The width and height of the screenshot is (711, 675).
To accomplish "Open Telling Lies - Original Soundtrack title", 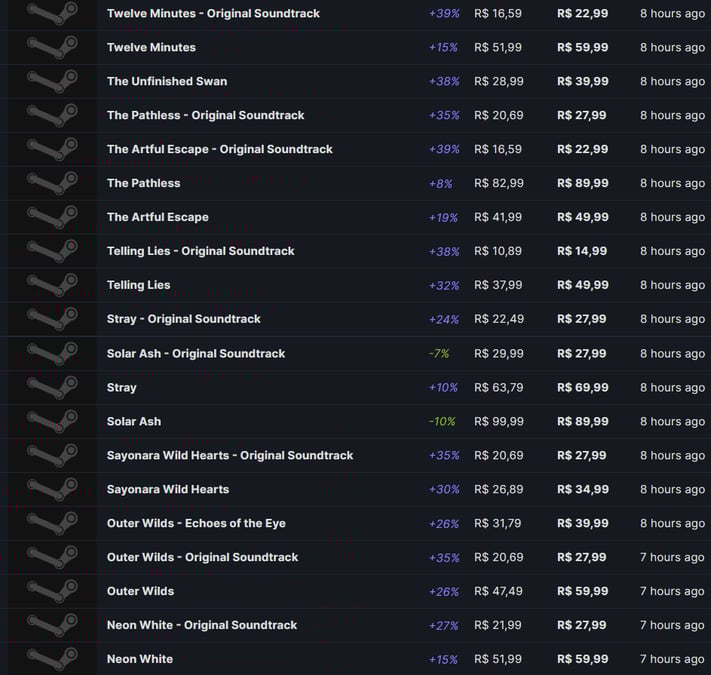I will 200,251.
